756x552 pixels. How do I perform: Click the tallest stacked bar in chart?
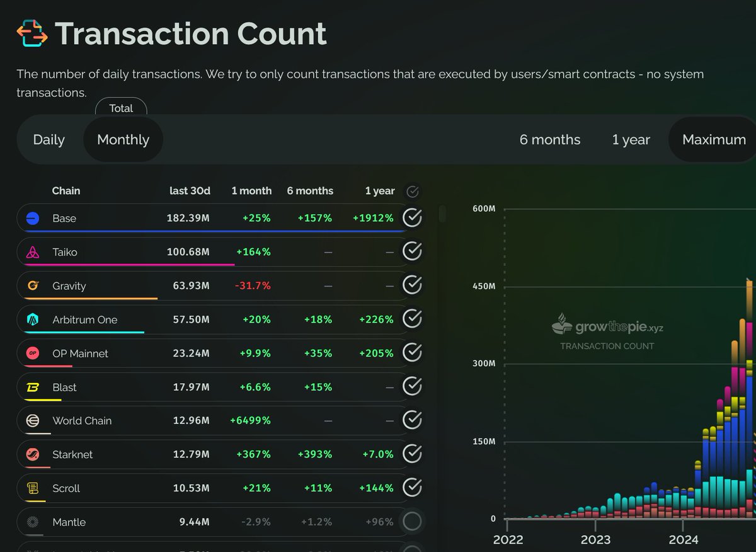pyautogui.click(x=750, y=399)
